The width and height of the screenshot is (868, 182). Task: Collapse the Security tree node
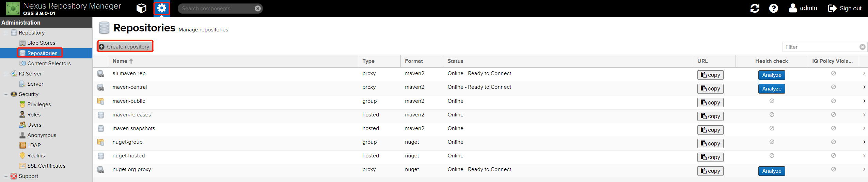pyautogui.click(x=6, y=94)
